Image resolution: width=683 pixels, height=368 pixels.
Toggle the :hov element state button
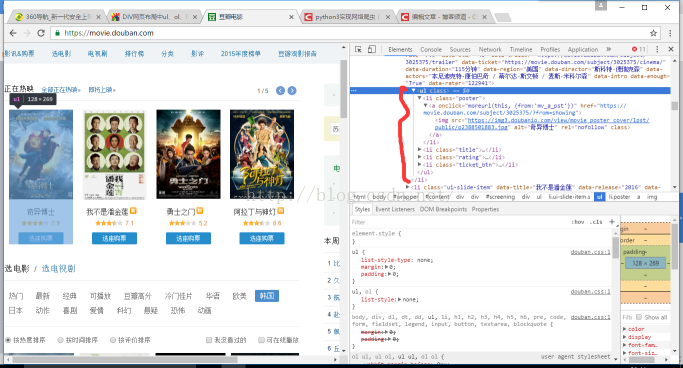pyautogui.click(x=578, y=222)
